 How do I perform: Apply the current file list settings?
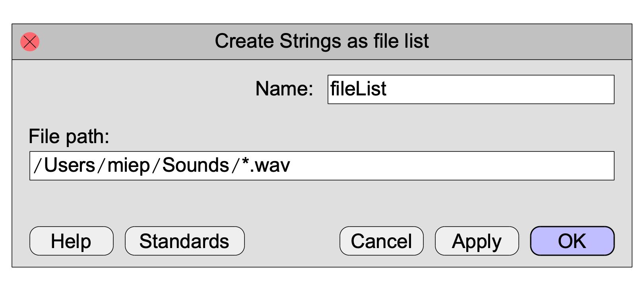tap(477, 241)
